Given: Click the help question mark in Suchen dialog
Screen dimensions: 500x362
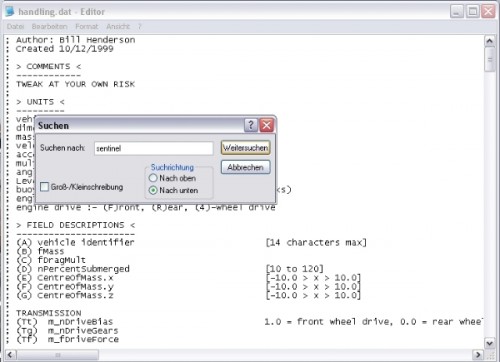Looking at the screenshot, I should [x=251, y=125].
